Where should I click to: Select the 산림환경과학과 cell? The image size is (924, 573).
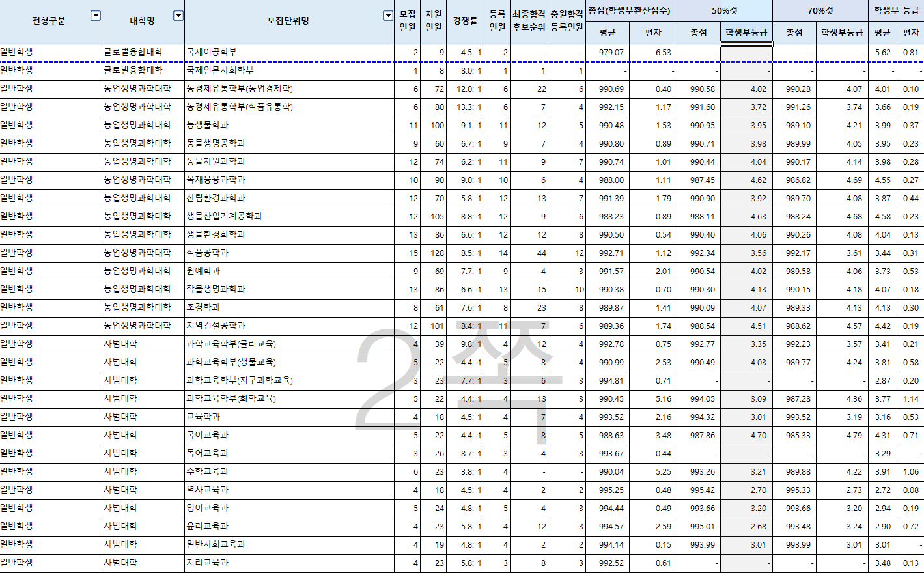coord(289,198)
